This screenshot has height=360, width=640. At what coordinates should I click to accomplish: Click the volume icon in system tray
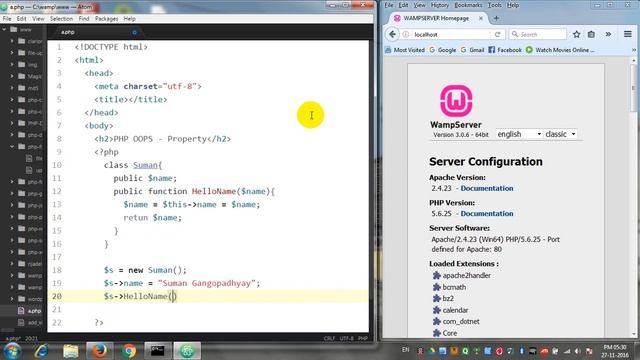click(578, 351)
